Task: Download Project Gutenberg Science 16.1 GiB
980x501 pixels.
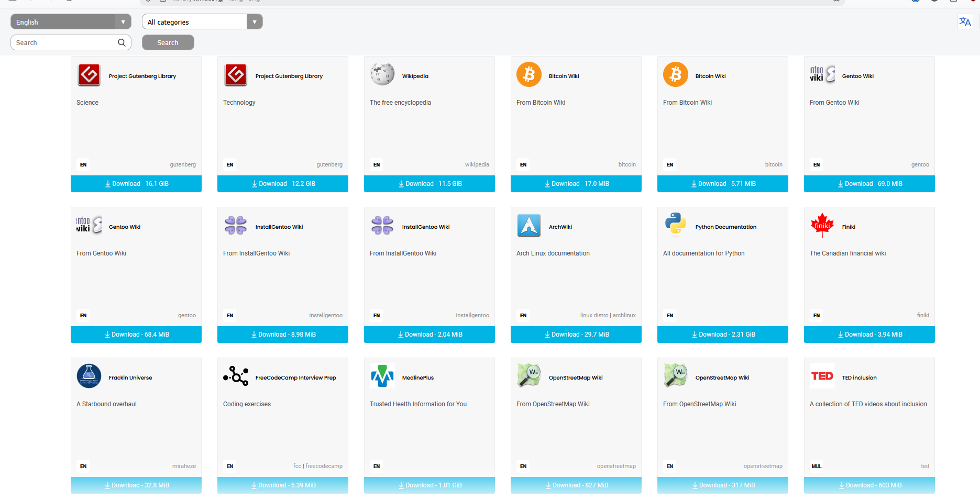Action: (136, 184)
